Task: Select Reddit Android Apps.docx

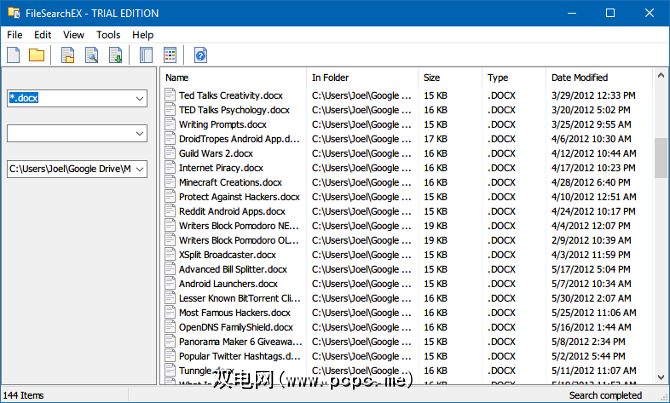Action: tap(232, 211)
